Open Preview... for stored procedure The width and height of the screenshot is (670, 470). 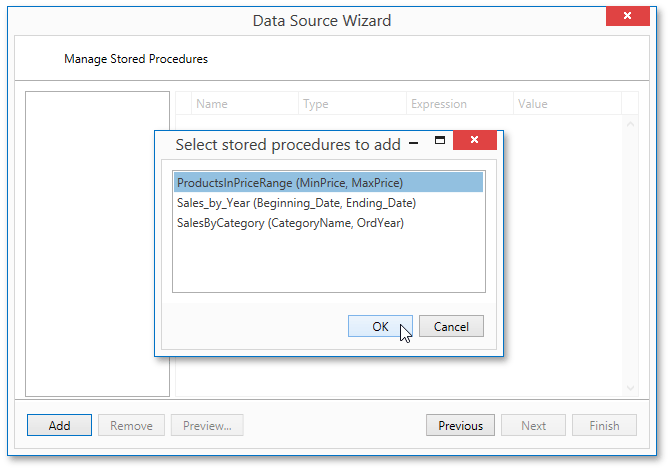(207, 426)
